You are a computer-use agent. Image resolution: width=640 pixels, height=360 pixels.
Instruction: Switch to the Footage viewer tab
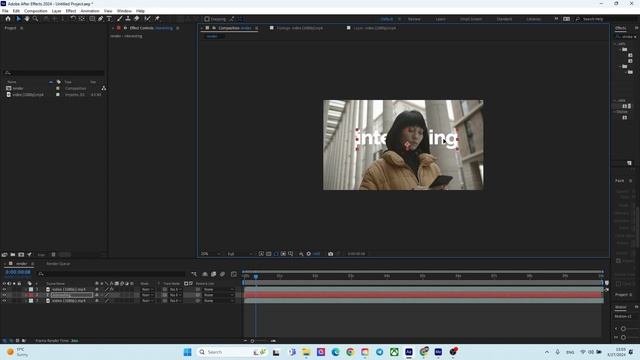coord(299,28)
